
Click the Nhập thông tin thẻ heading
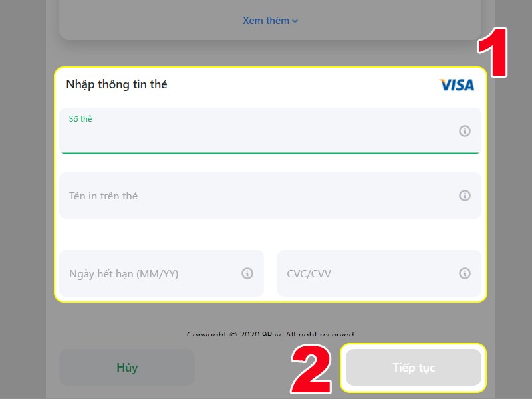[117, 84]
